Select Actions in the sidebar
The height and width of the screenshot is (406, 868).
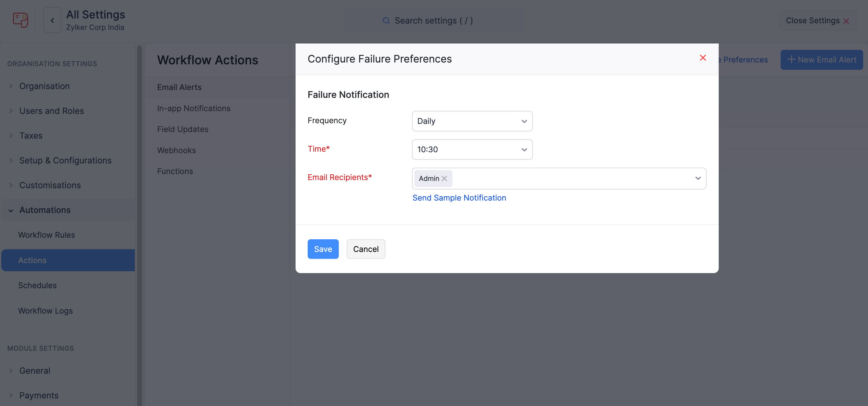click(x=68, y=260)
